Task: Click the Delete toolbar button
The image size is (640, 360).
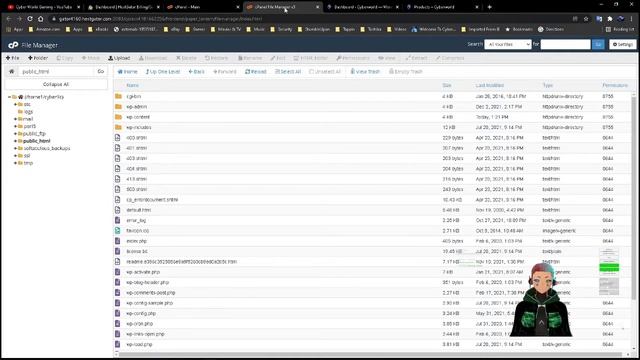Action: 186,58
